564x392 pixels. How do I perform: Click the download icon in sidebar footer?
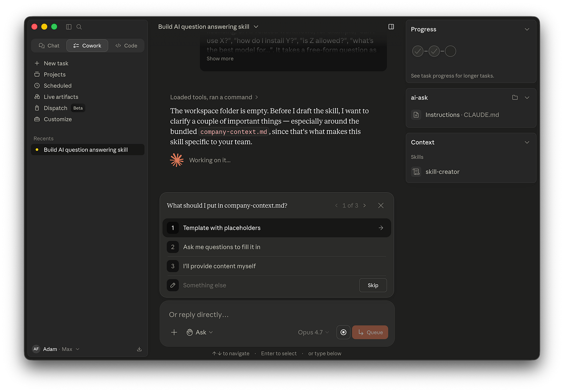click(139, 349)
